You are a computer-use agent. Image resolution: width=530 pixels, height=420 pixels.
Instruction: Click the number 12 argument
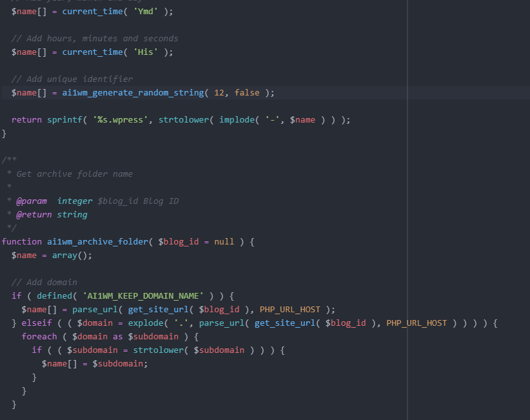[x=219, y=93]
